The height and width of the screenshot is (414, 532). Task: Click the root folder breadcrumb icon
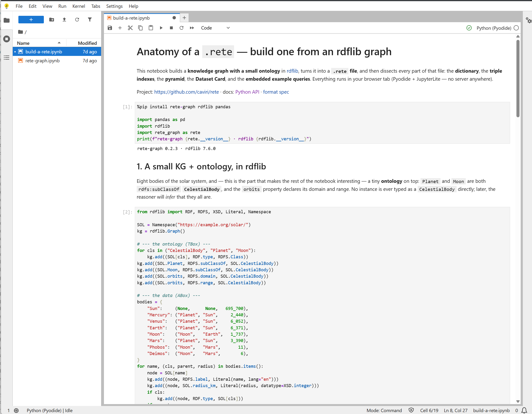pos(21,32)
